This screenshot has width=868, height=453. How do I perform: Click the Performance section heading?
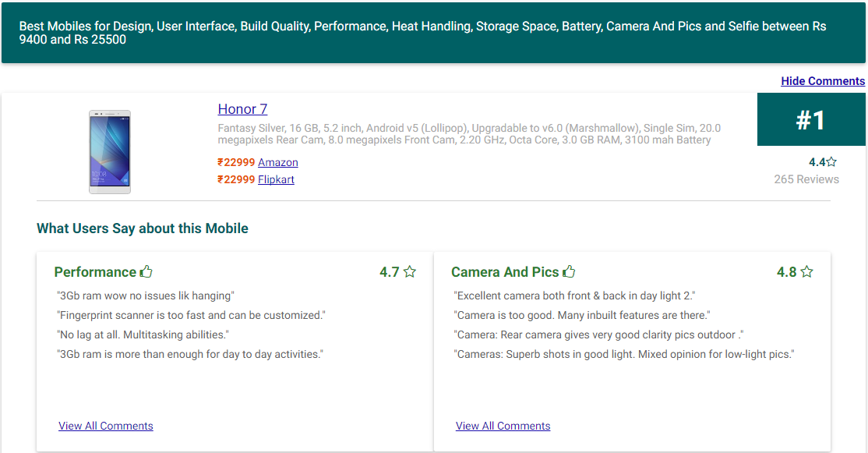(95, 272)
